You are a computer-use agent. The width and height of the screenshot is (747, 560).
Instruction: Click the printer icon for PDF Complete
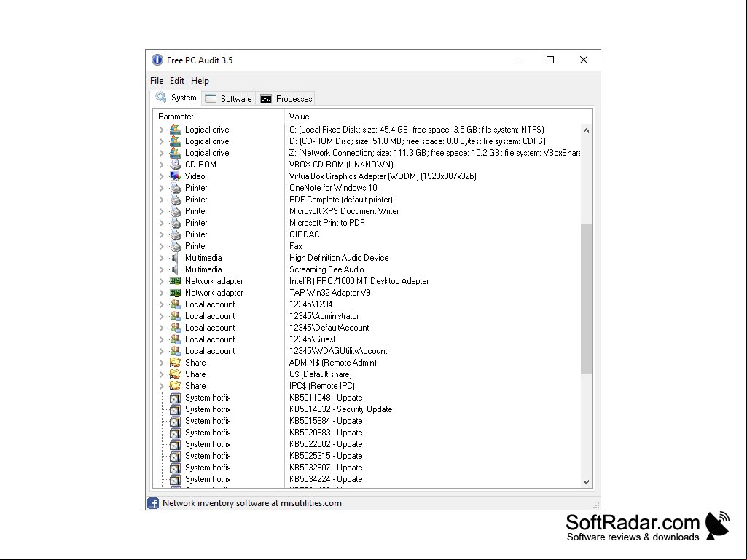(x=176, y=200)
